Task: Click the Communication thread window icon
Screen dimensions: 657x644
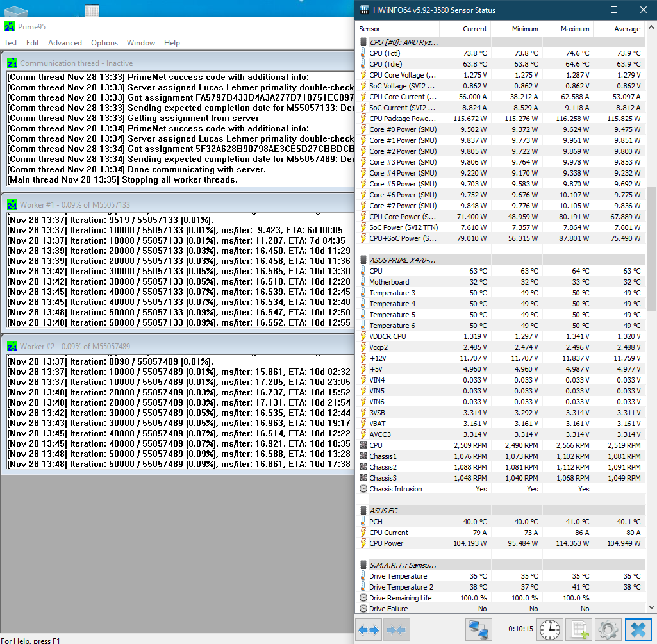Action: (x=12, y=63)
